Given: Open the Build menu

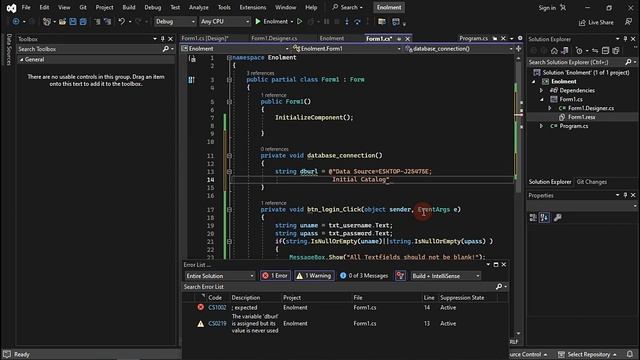Looking at the screenshot, I should (x=129, y=7).
